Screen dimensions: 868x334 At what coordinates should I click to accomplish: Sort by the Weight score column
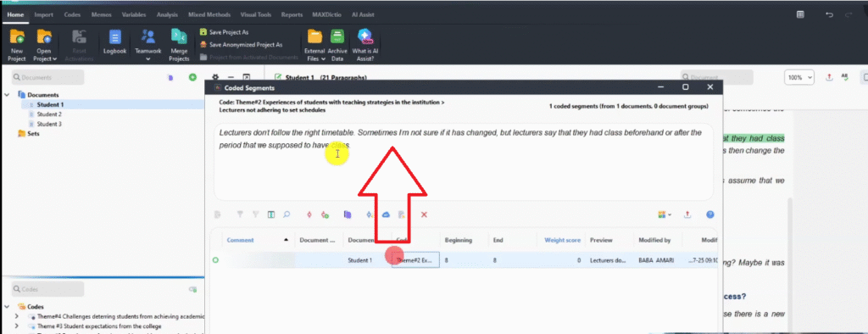563,240
